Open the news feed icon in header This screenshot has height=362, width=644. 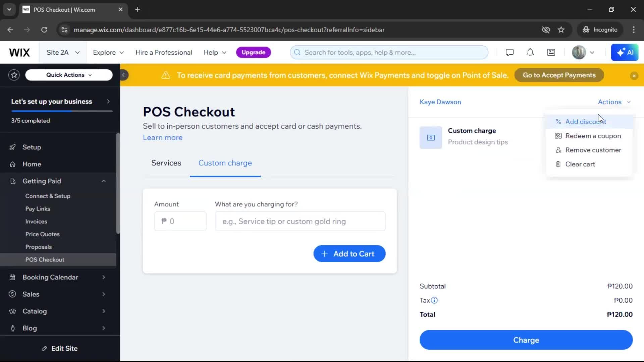pos(551,53)
